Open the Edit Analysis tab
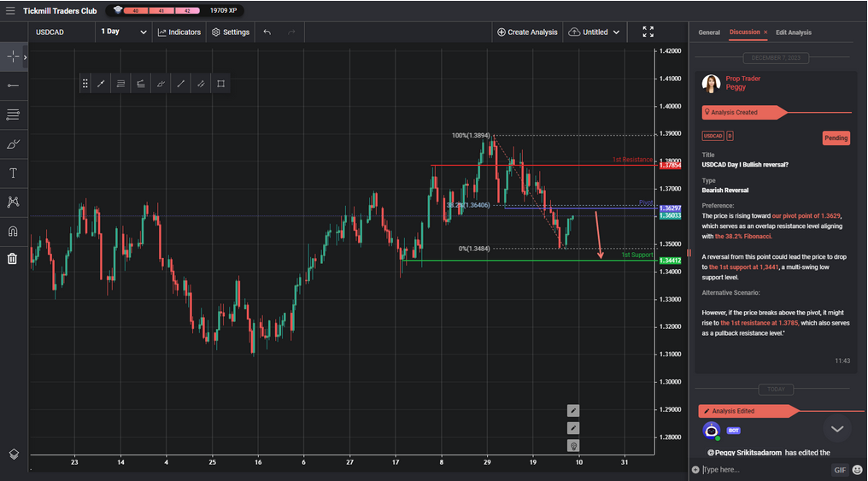Viewport: 868px width, 481px height. click(x=794, y=32)
